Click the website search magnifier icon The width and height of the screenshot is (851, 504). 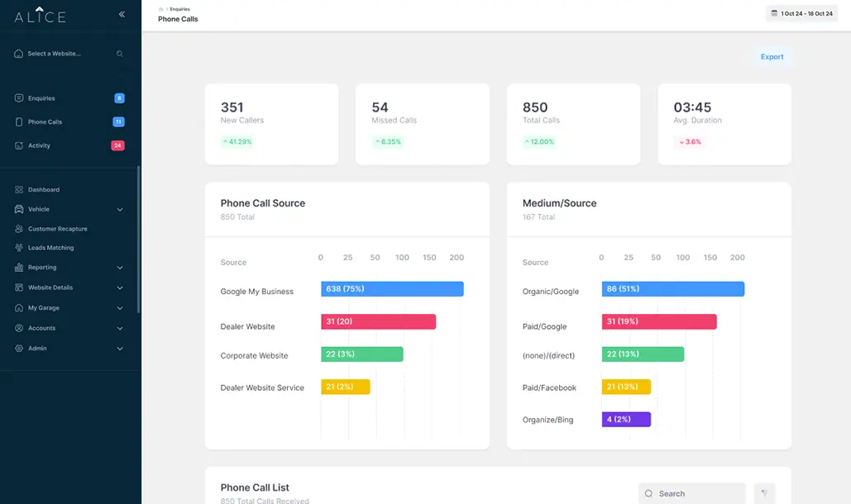click(119, 54)
